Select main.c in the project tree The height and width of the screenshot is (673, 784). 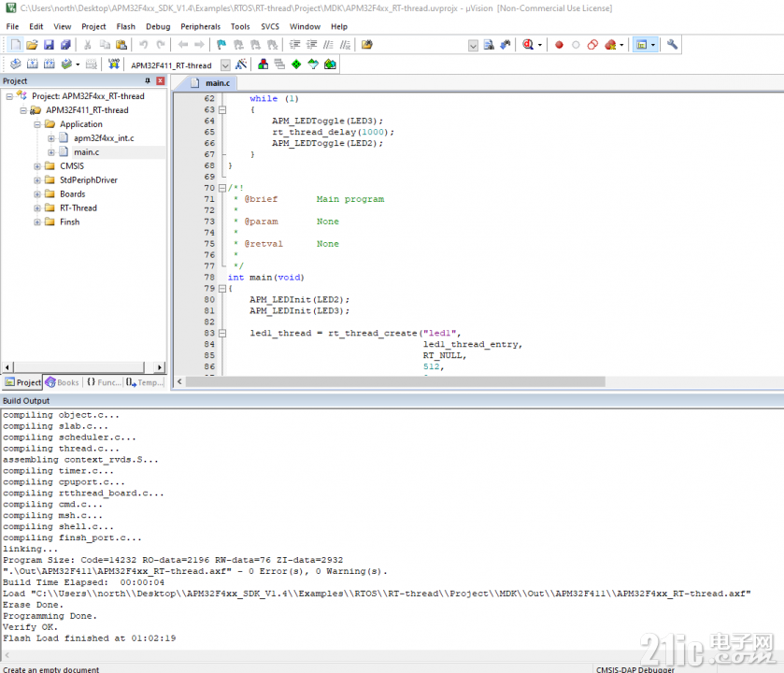pos(87,152)
